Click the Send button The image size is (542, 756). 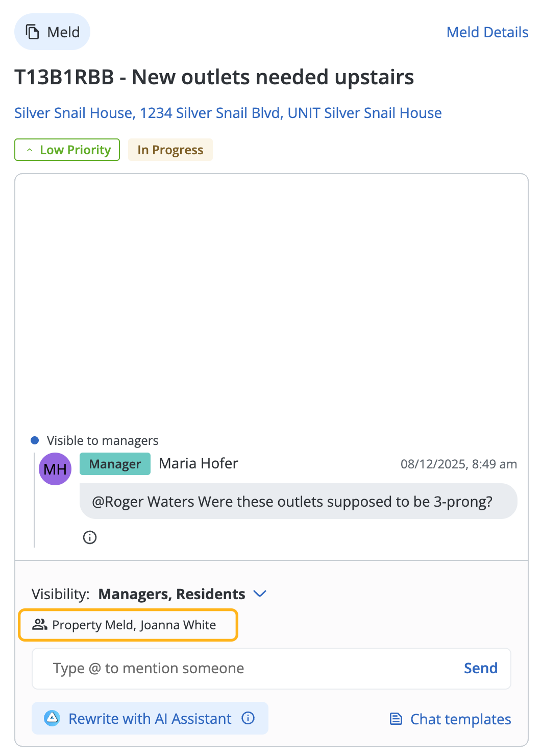[x=480, y=668]
